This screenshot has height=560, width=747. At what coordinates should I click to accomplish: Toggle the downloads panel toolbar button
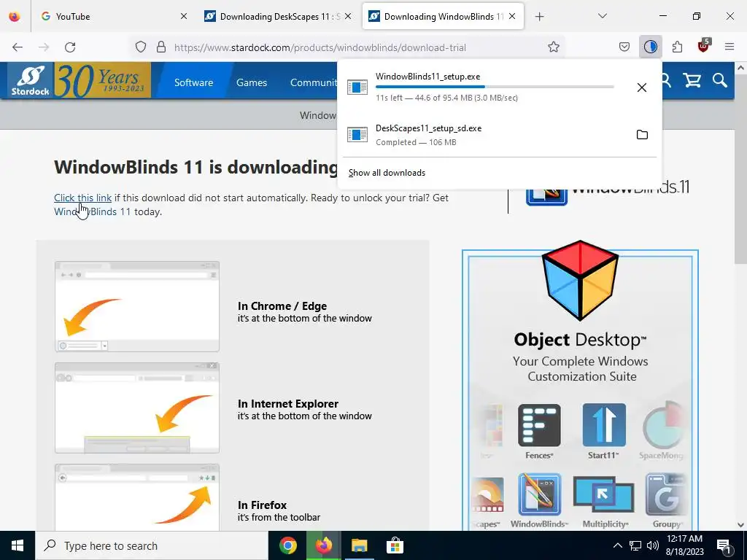[650, 47]
